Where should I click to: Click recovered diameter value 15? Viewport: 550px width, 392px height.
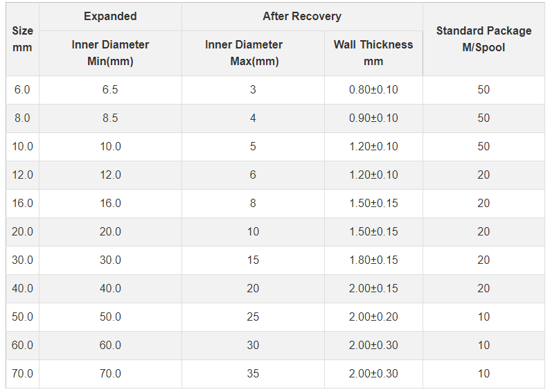(254, 260)
